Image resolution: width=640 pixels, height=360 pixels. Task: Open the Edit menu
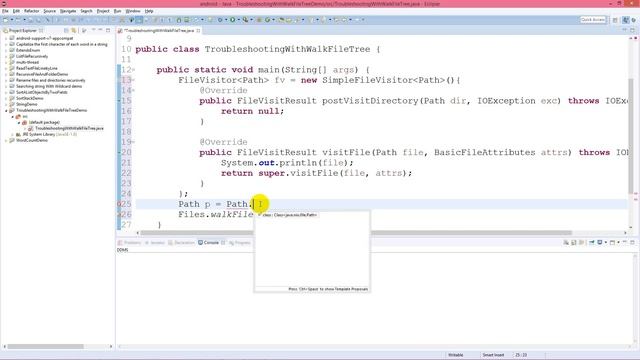pyautogui.click(x=16, y=11)
